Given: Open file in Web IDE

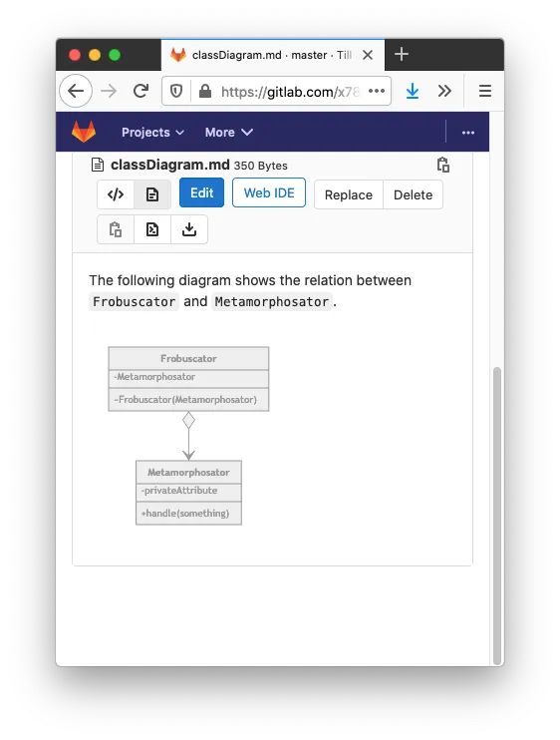Looking at the screenshot, I should 269,192.
